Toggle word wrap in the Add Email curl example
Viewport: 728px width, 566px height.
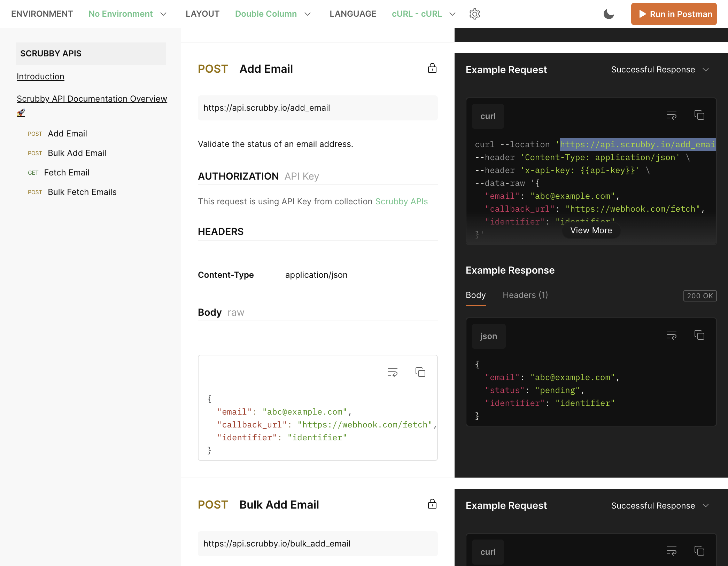671,115
